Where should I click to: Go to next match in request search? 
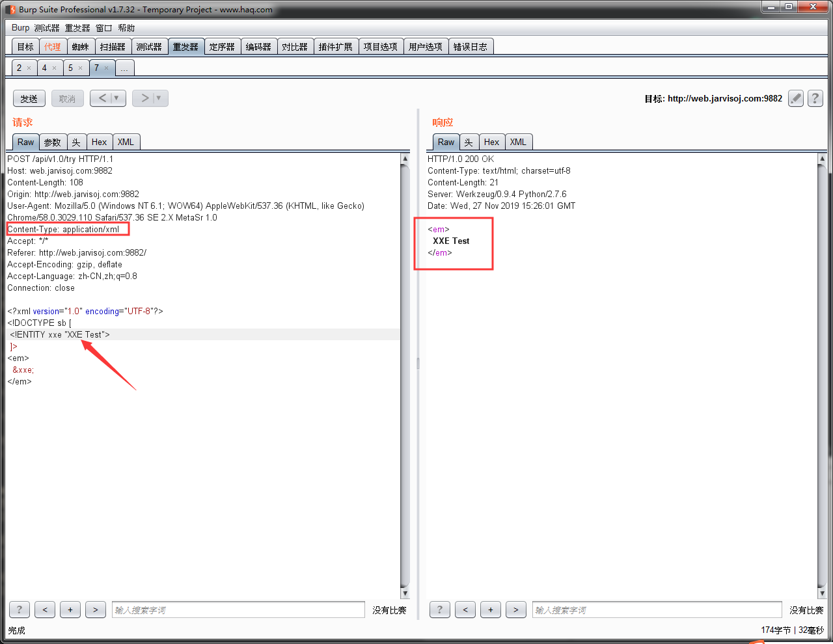tap(96, 610)
